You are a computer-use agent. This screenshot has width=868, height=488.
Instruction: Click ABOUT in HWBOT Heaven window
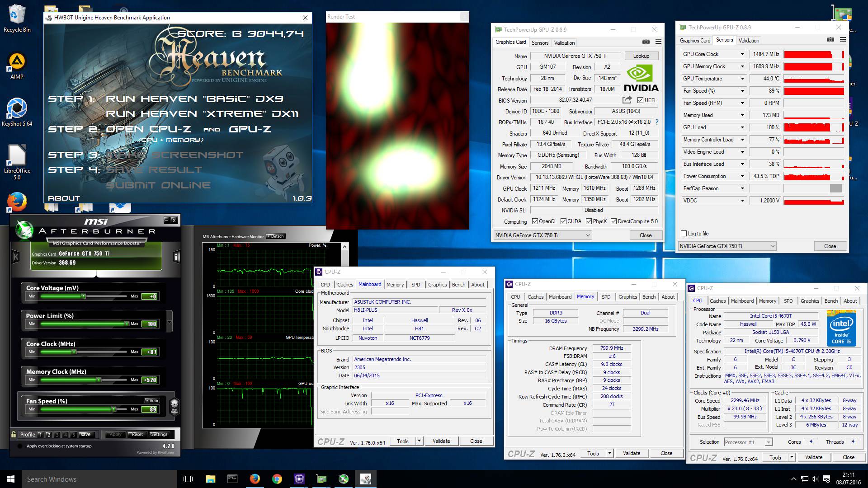[x=64, y=198]
